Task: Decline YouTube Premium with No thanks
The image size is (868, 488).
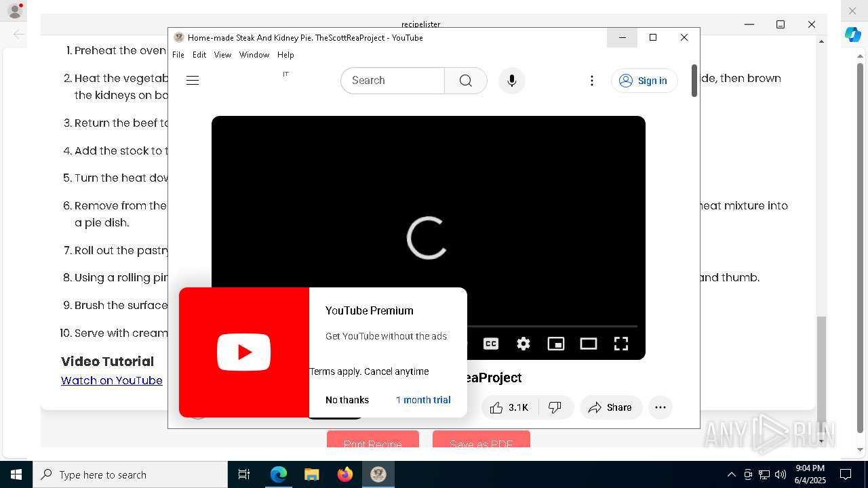Action: coord(347,400)
